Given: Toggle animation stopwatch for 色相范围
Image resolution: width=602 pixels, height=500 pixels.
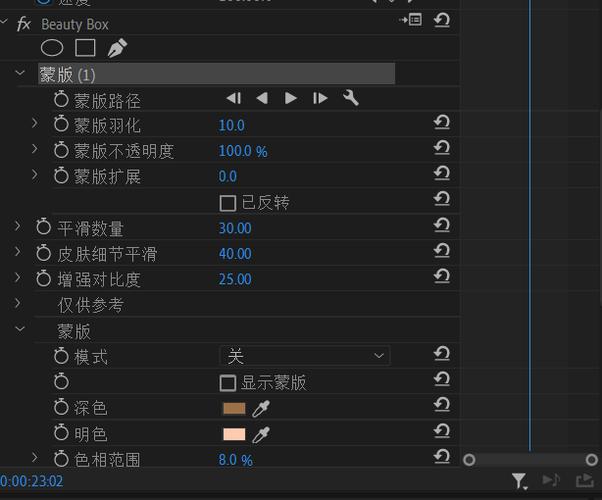Looking at the screenshot, I should 61,459.
